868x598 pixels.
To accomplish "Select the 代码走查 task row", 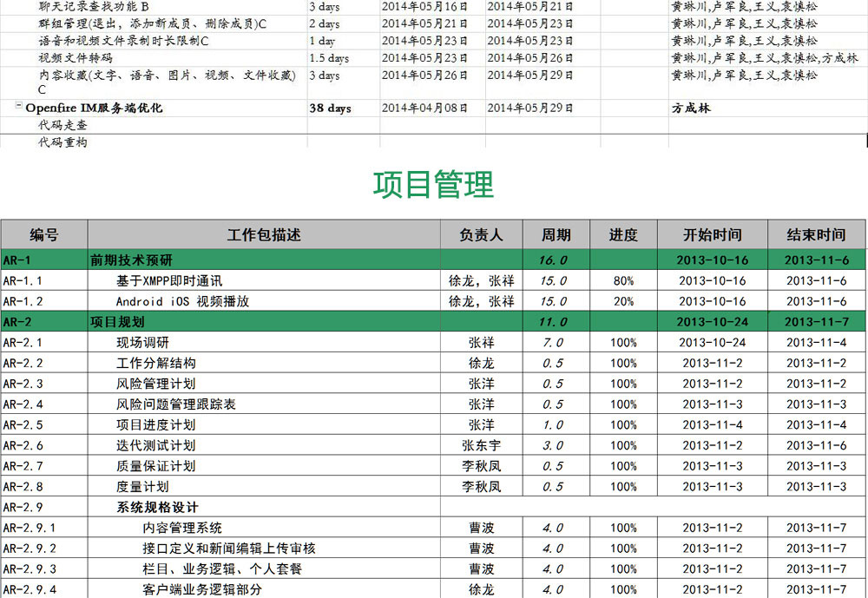I will click(x=62, y=125).
